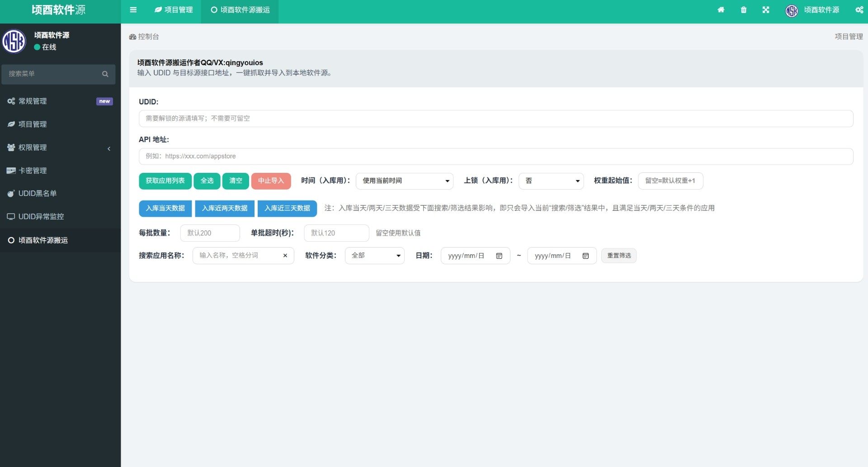Open settings gears icon at top right

pyautogui.click(x=859, y=10)
